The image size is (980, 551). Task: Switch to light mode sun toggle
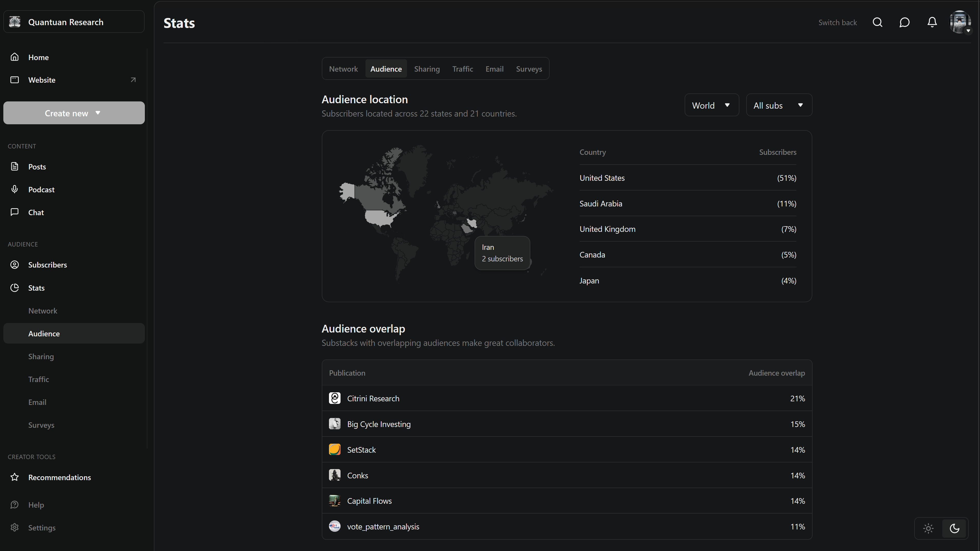[x=928, y=528]
